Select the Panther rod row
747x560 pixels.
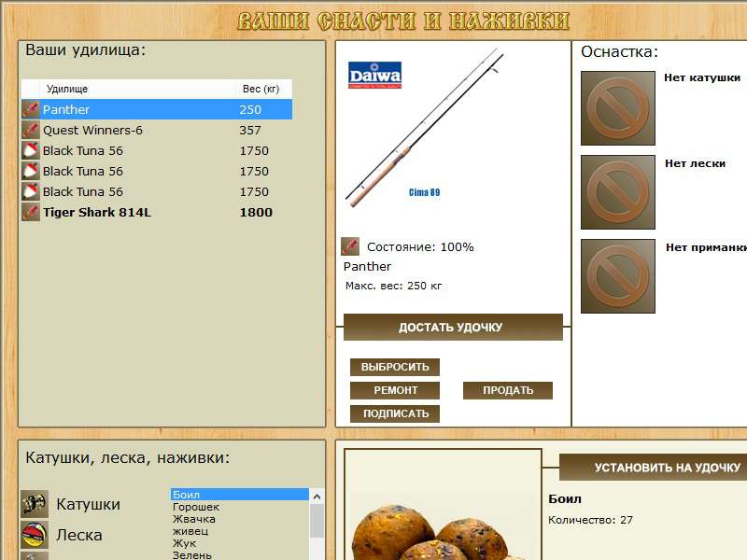point(157,109)
